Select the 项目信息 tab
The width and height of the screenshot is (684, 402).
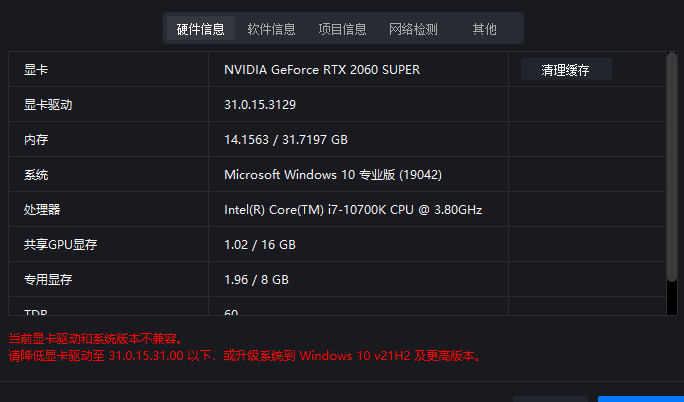coord(342,29)
